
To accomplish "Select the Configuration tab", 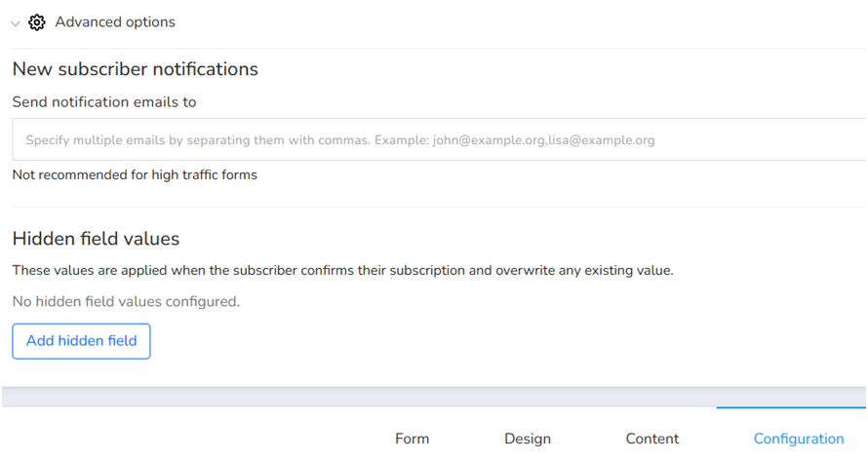I will (799, 439).
